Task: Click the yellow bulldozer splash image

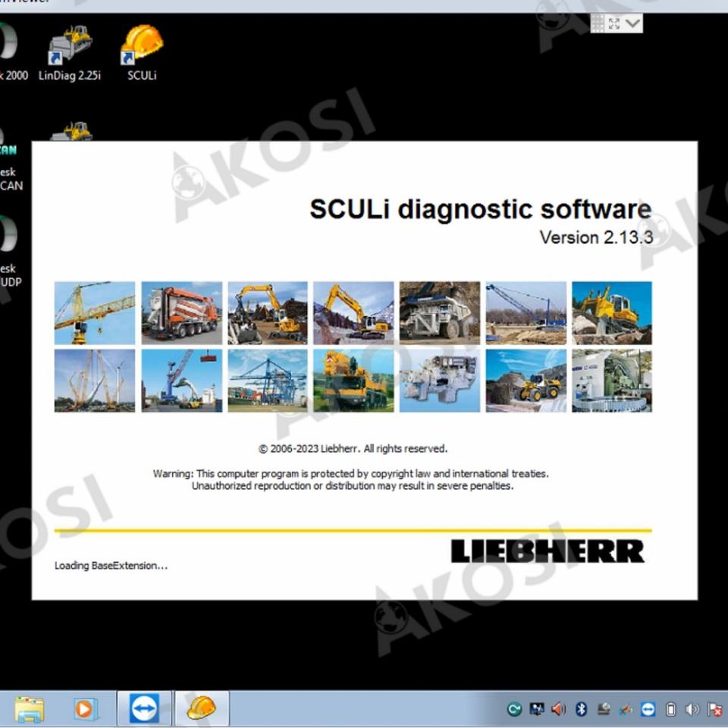Action: click(612, 313)
